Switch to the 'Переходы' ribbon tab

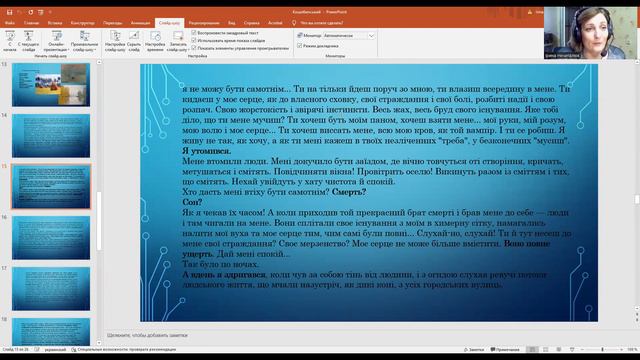coord(113,23)
